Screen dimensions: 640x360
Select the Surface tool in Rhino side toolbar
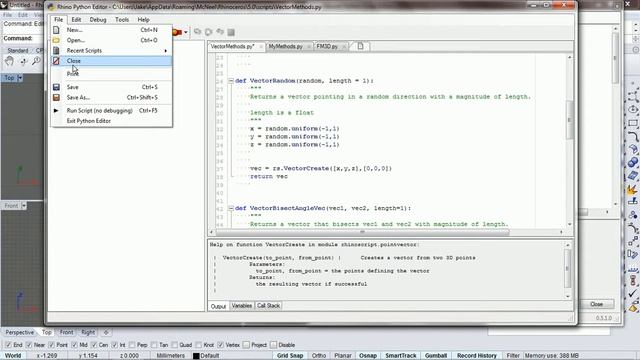pos(633,149)
